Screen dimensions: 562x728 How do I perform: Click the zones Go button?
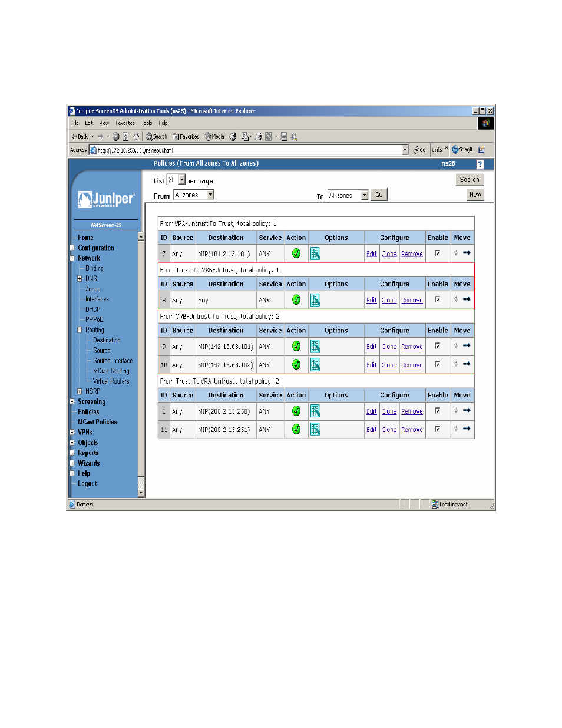coord(379,195)
